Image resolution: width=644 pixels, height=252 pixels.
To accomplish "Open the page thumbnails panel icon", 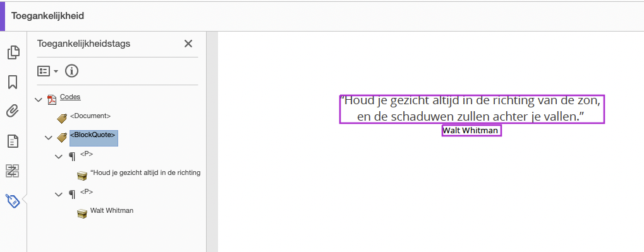I will pos(13,52).
